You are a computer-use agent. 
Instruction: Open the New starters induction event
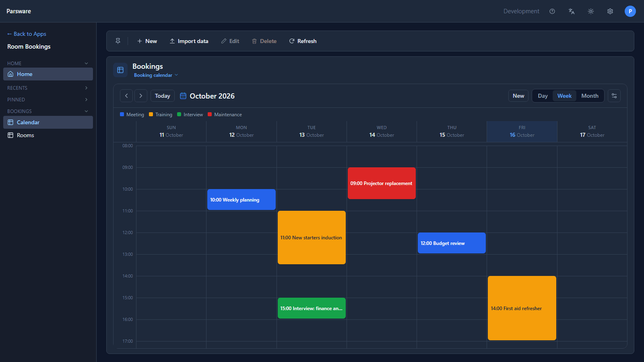point(312,237)
